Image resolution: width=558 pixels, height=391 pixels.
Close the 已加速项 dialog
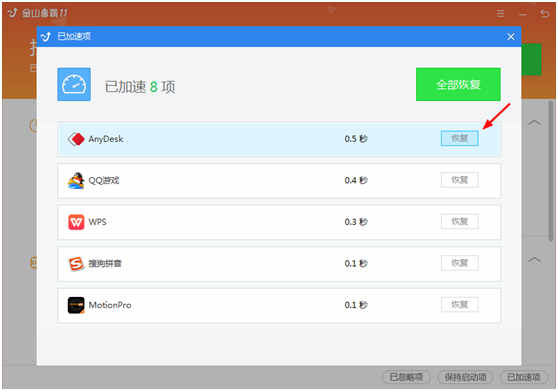click(x=511, y=36)
